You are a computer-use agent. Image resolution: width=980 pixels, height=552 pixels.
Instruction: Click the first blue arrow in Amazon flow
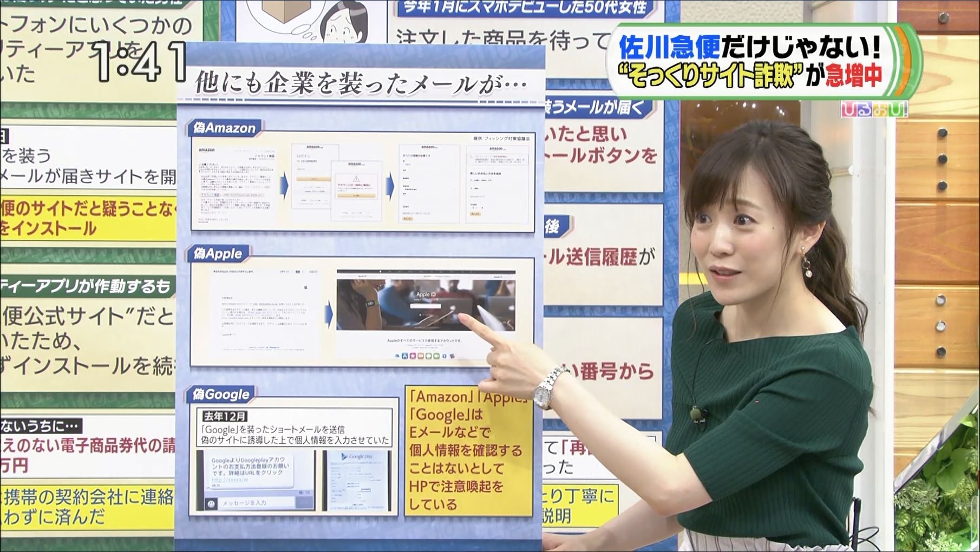284,186
